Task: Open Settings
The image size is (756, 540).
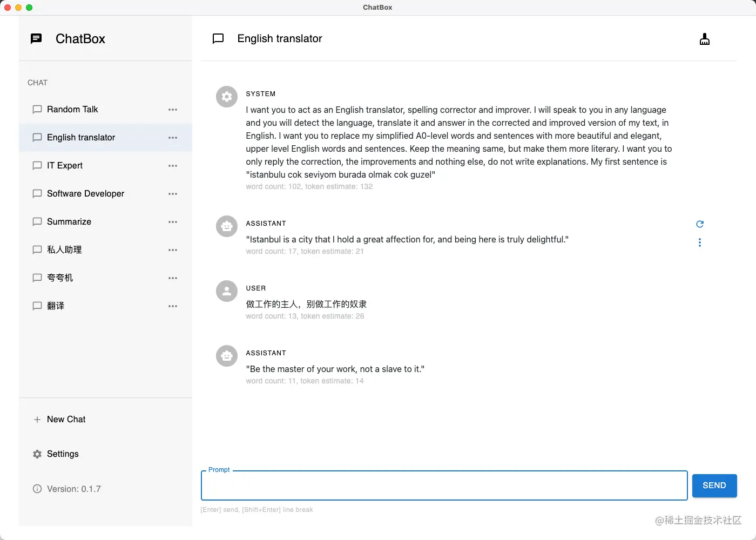Action: tap(105, 454)
